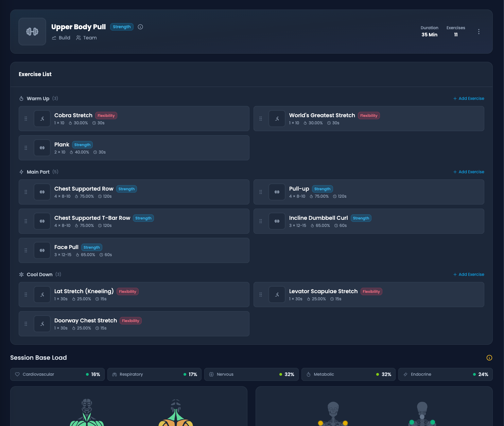The image size is (504, 426).
Task: Click the Warm Up flame icon
Action: click(x=21, y=98)
